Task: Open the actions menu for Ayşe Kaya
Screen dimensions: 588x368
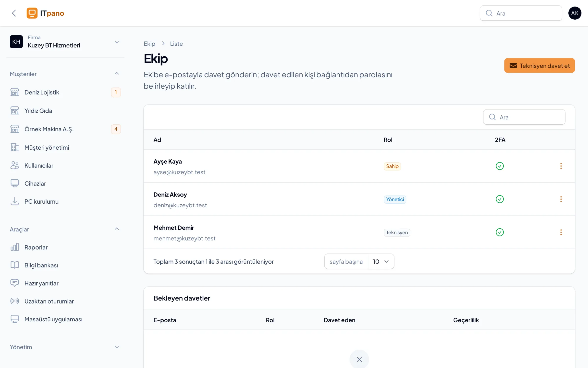Action: click(x=561, y=166)
